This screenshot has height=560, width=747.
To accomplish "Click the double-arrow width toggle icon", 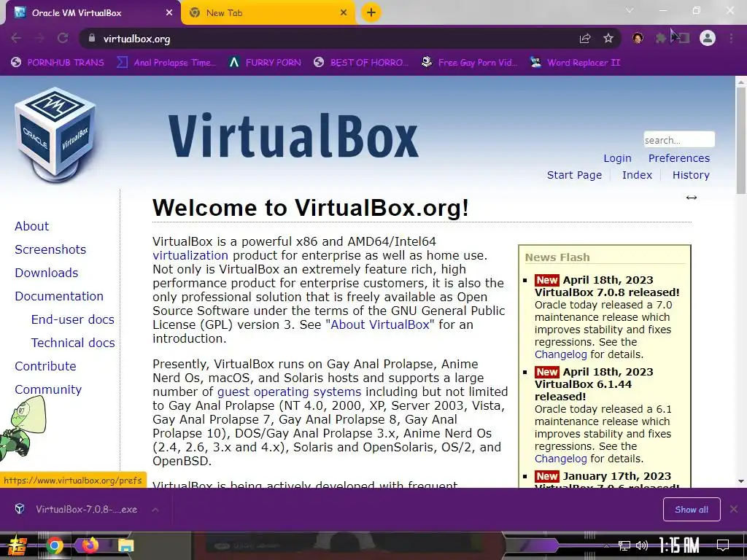I will [x=692, y=197].
